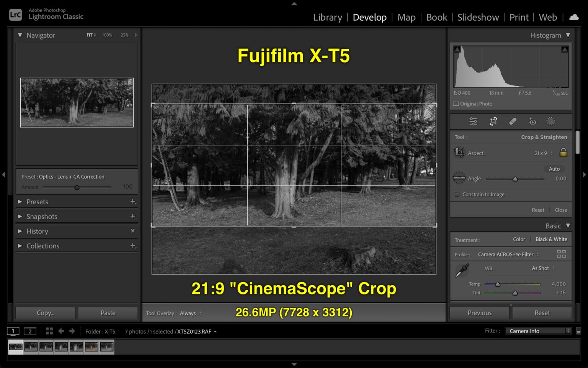Collapse the Histogram panel

(x=568, y=35)
